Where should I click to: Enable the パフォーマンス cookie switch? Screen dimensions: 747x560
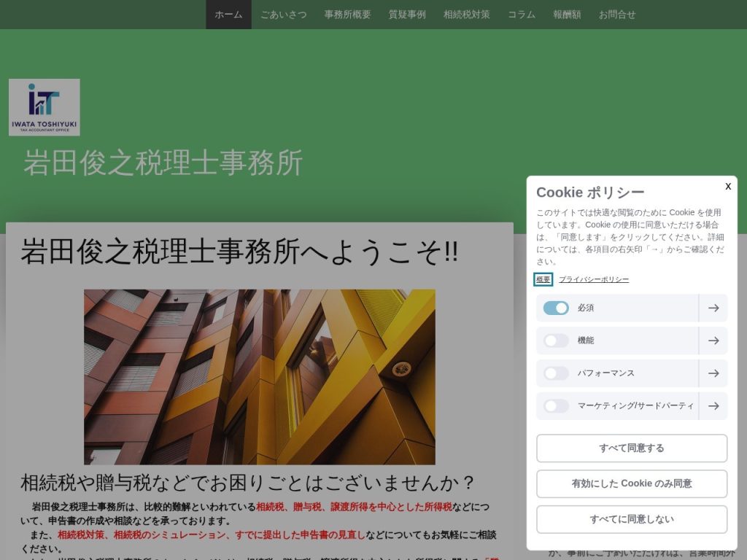(556, 373)
